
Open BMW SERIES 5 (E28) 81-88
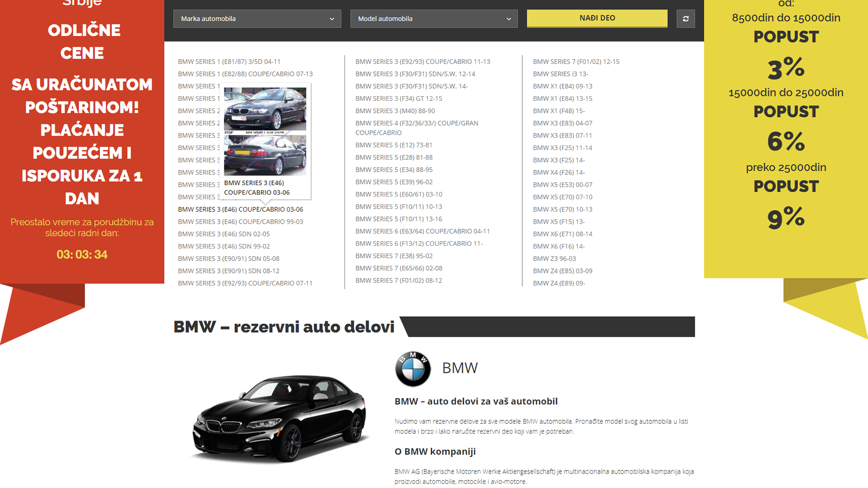click(394, 157)
